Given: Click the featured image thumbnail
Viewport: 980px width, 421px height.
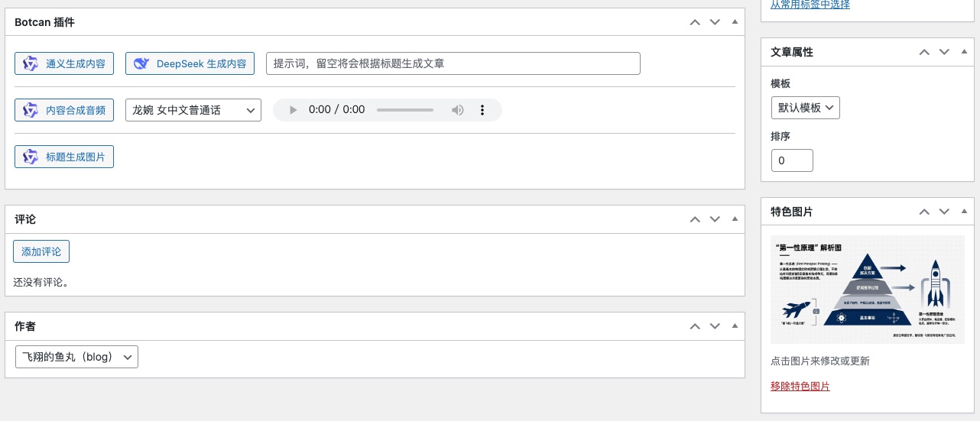Looking at the screenshot, I should click(867, 290).
